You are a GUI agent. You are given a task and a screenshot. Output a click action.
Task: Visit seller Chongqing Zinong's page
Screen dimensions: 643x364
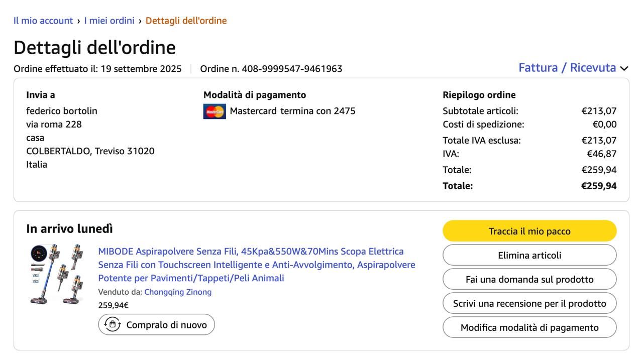[178, 292]
